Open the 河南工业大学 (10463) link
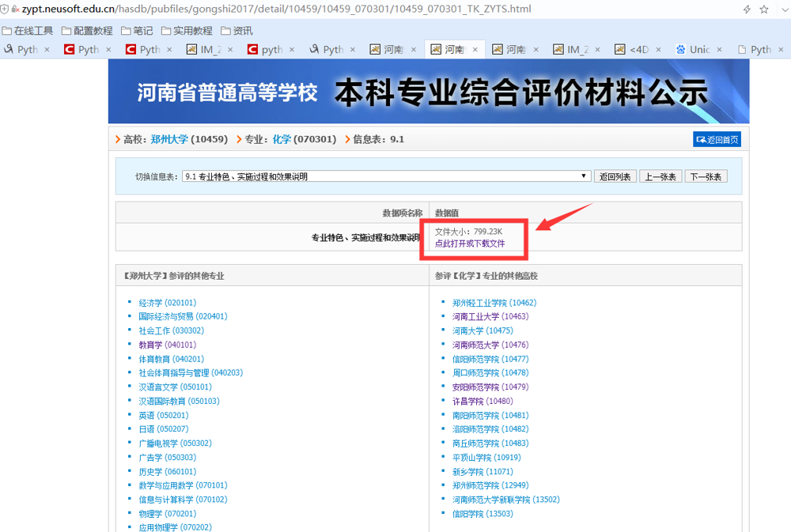791x532 pixels. 490,316
